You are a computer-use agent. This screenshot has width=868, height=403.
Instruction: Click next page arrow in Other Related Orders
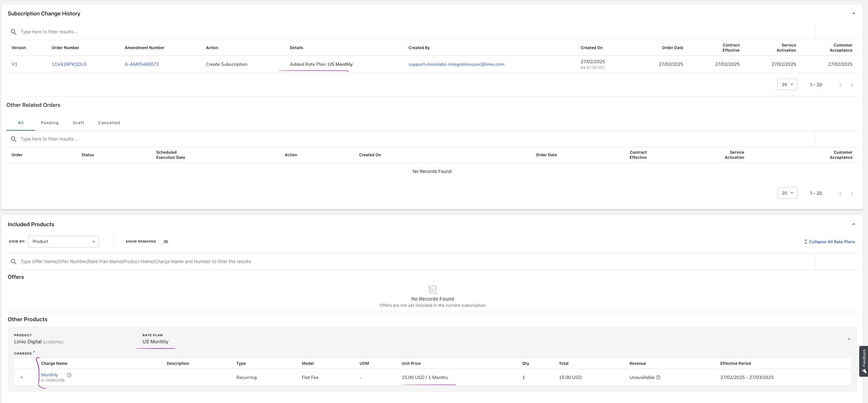[852, 193]
